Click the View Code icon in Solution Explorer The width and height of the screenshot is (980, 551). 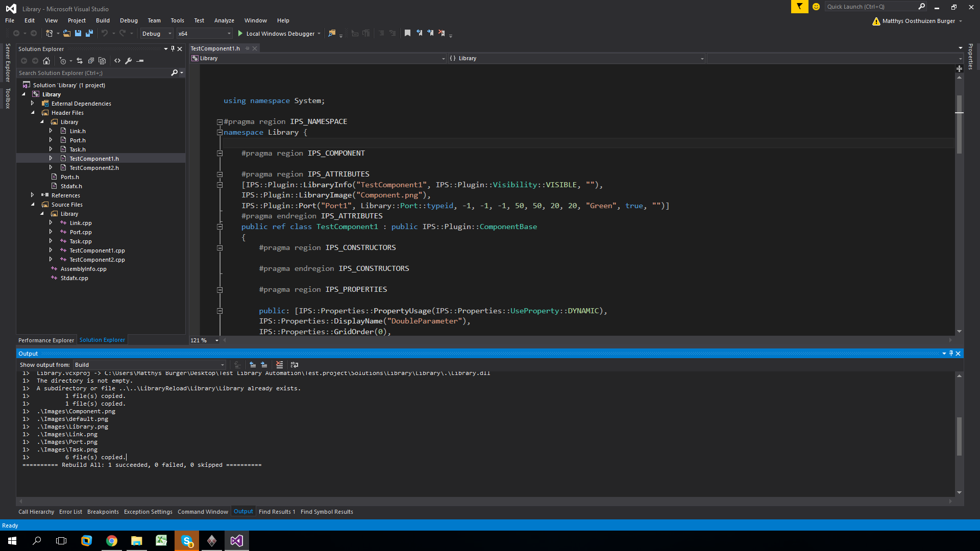117,61
